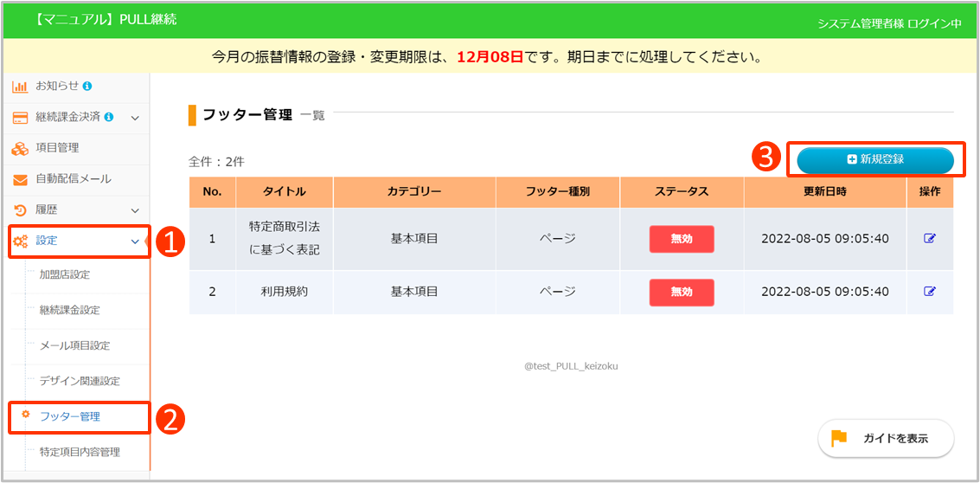Screen dimensions: 980x483
Task: Open the フッター管理 submenu item
Action: point(70,416)
